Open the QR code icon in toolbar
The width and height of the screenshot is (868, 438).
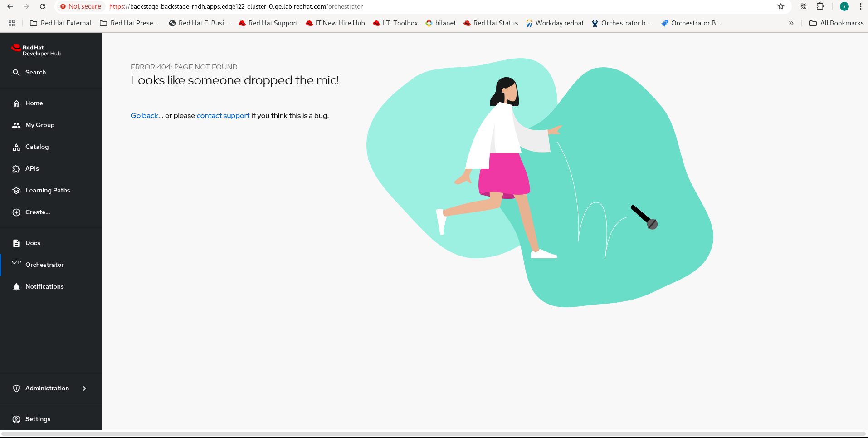click(804, 6)
